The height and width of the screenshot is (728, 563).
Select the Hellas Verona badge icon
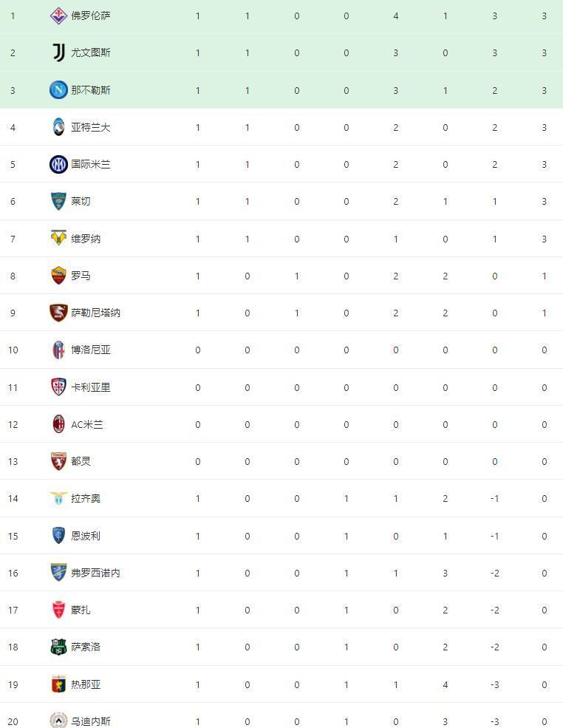click(58, 239)
